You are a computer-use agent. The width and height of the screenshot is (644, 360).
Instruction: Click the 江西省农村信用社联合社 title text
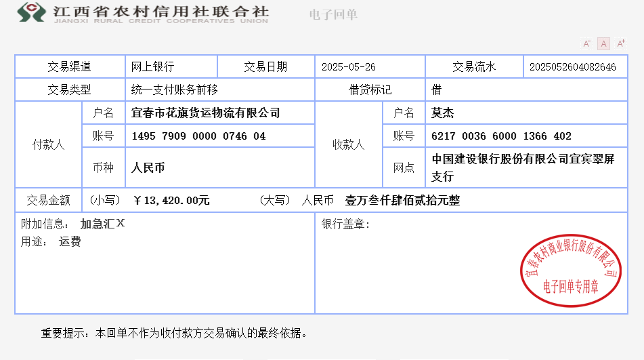coord(161,11)
